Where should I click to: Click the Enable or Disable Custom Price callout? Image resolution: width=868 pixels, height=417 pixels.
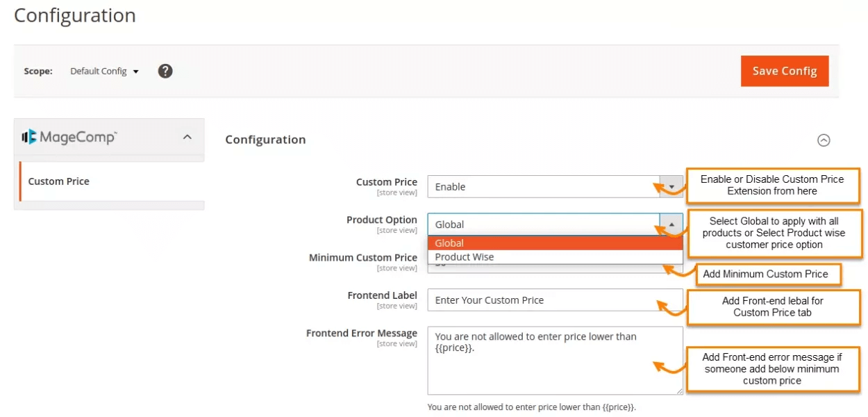pos(772,185)
